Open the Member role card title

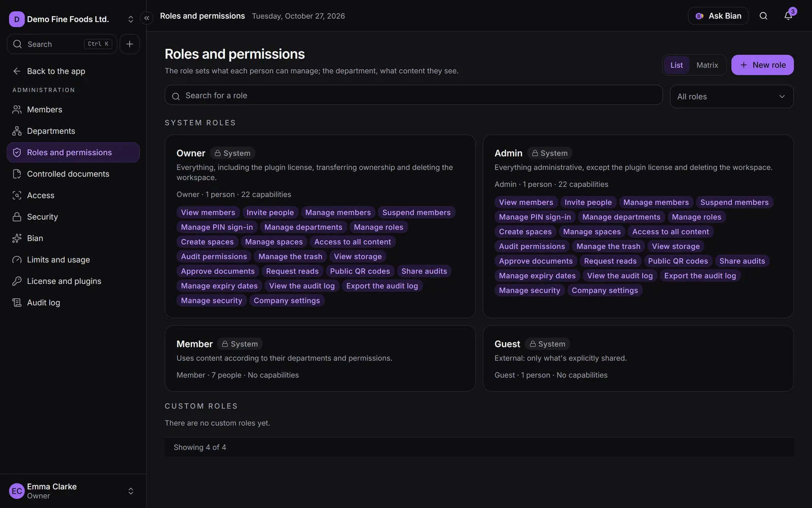click(x=194, y=344)
